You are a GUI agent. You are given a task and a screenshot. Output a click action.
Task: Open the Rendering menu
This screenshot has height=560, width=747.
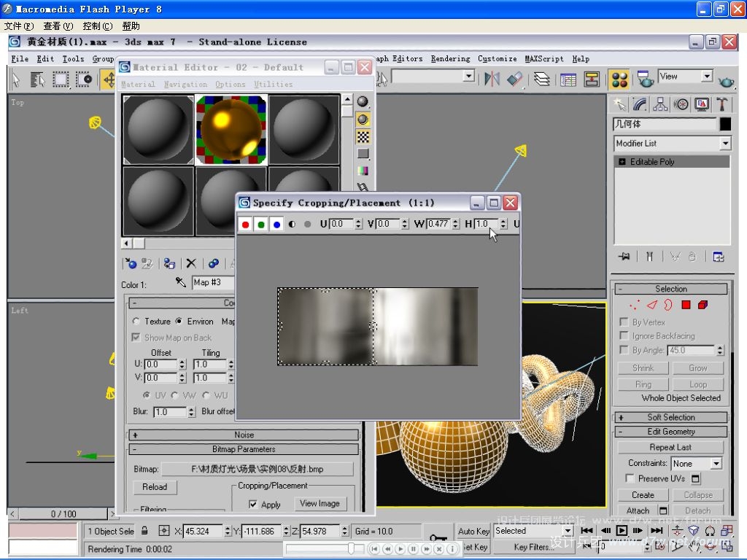(x=450, y=59)
